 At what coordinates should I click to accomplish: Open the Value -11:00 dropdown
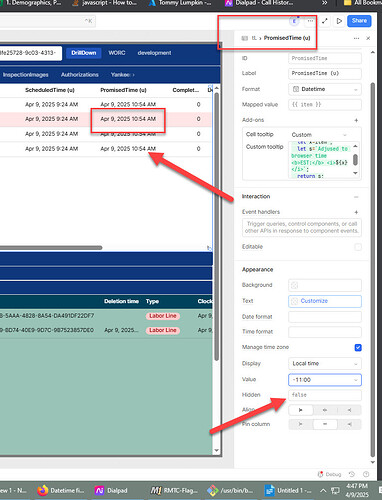(325, 380)
